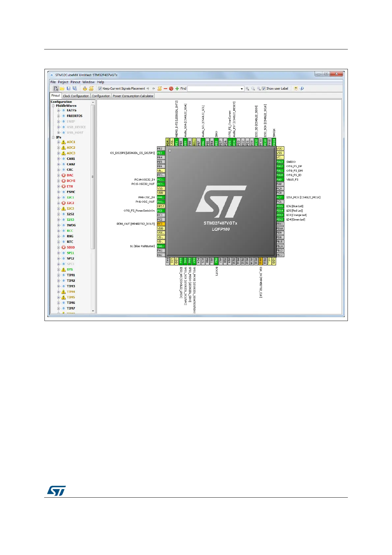Collapse the MiddleWares tree node

(53, 106)
